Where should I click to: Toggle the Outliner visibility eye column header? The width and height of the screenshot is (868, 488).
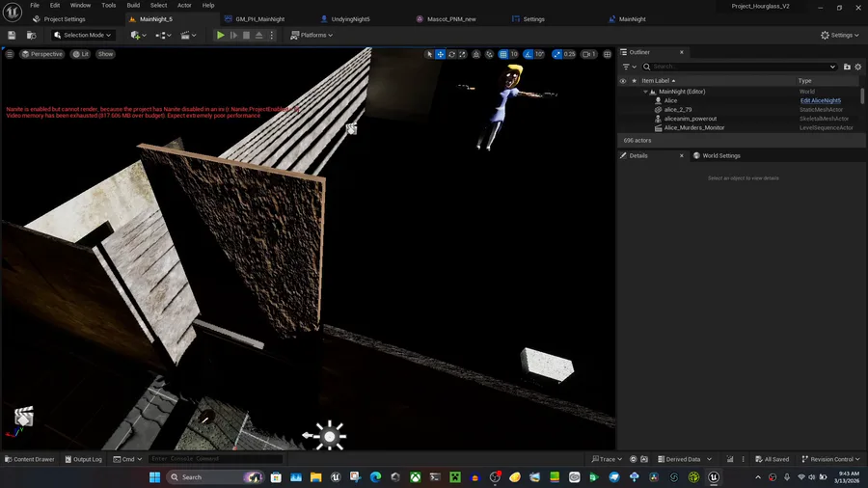coord(623,81)
